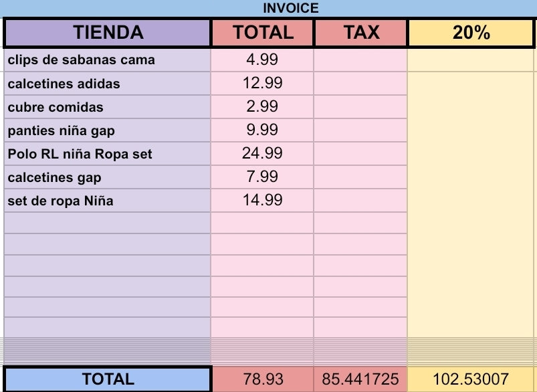The width and height of the screenshot is (537, 392).
Task: Select the red TOTAL column header
Action: pos(262,32)
